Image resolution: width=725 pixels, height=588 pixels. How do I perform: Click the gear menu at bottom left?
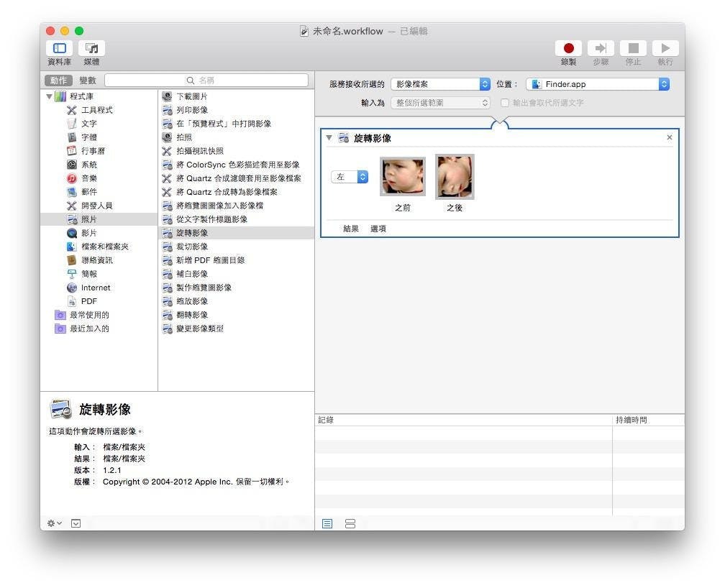[55, 523]
